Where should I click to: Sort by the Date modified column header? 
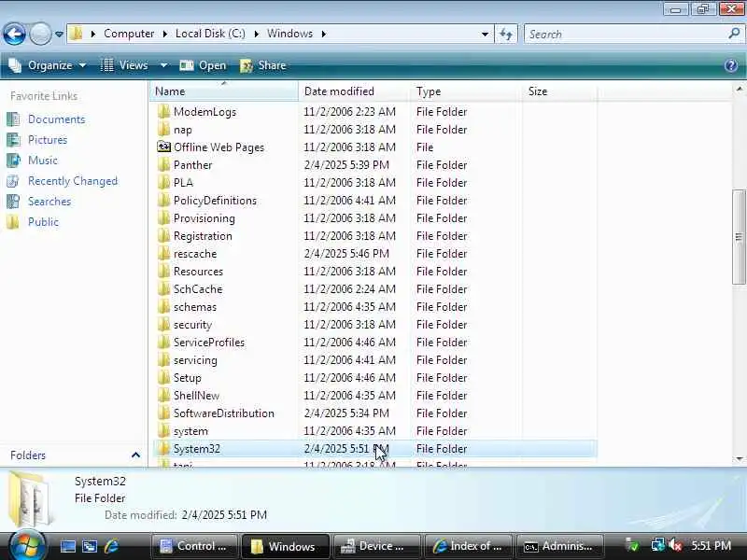[x=355, y=91]
